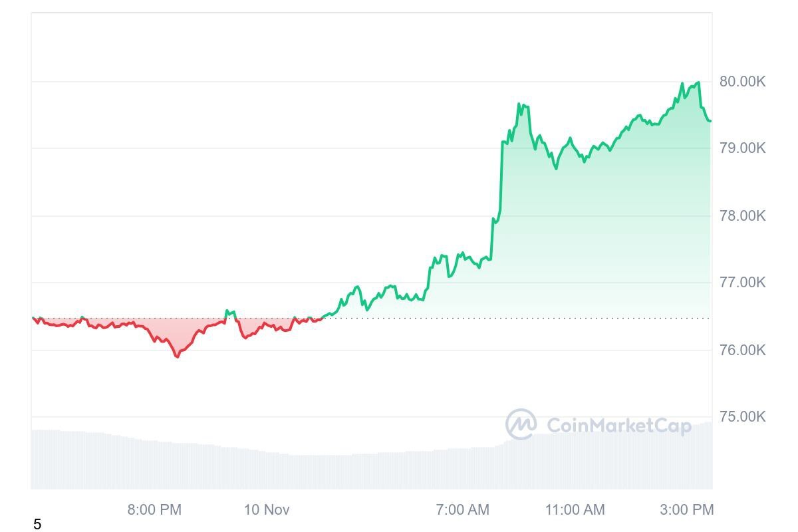This screenshot has width=798, height=532.
Task: Select the 75.00K price axis label
Action: click(742, 417)
